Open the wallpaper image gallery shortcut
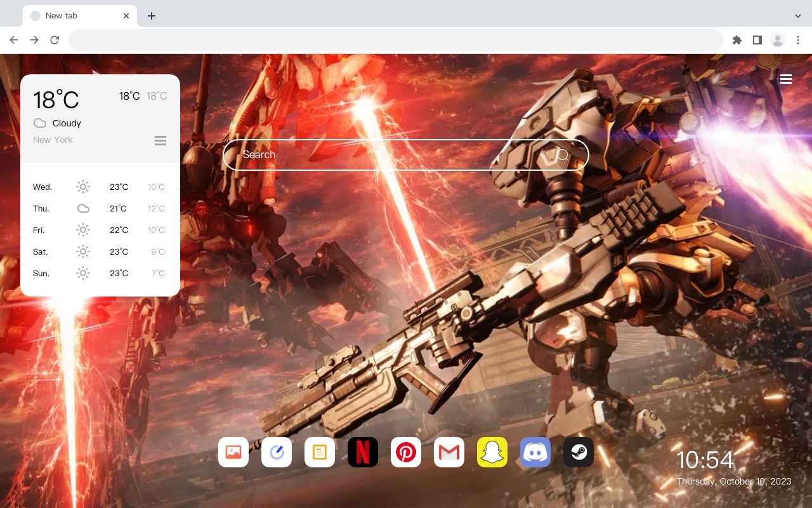Screen dimensions: 812x508 point(233,452)
